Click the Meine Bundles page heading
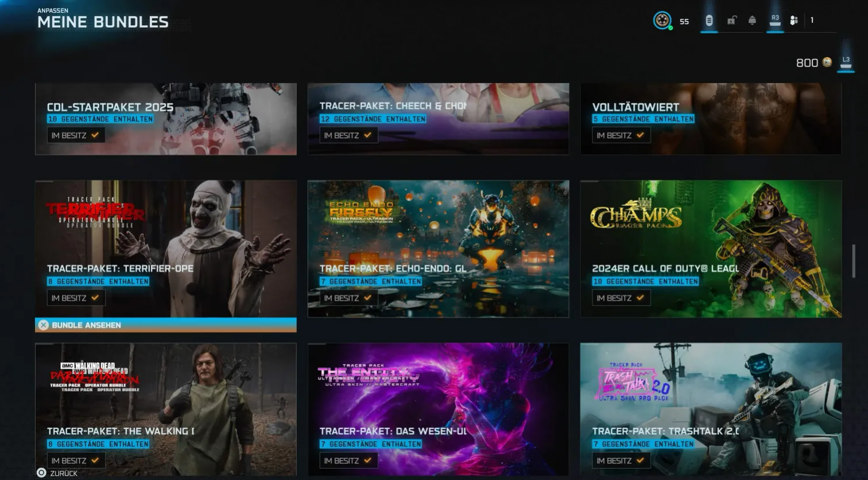The image size is (868, 480). click(103, 22)
